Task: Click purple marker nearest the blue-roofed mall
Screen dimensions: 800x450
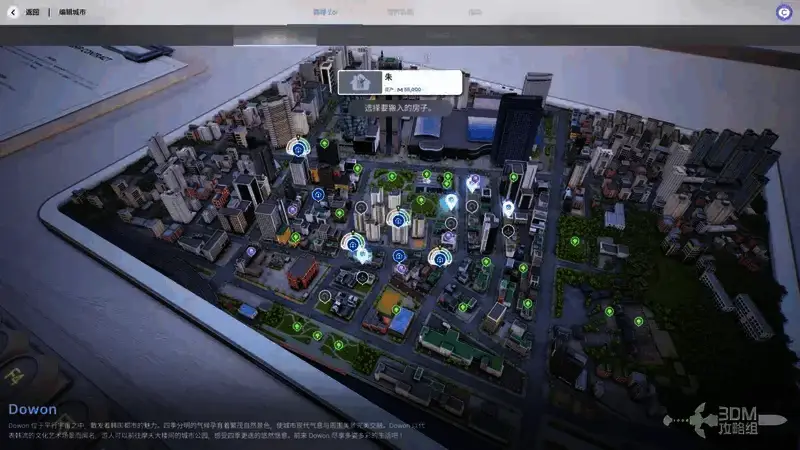Action: point(474,181)
